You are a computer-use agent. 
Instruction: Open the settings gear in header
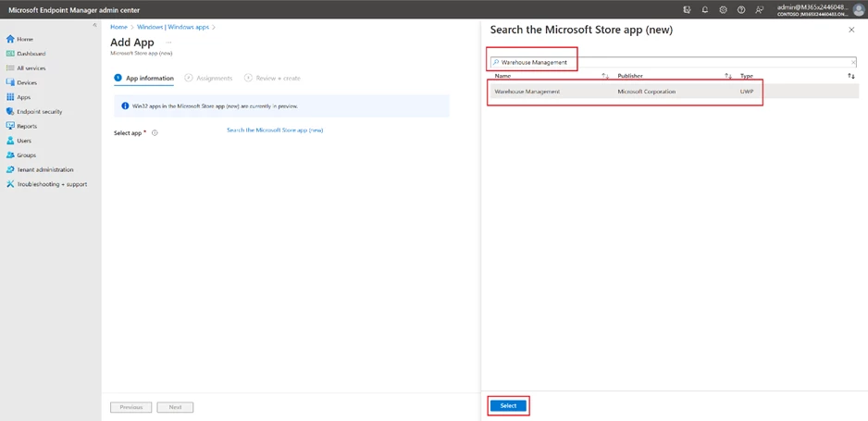(723, 9)
